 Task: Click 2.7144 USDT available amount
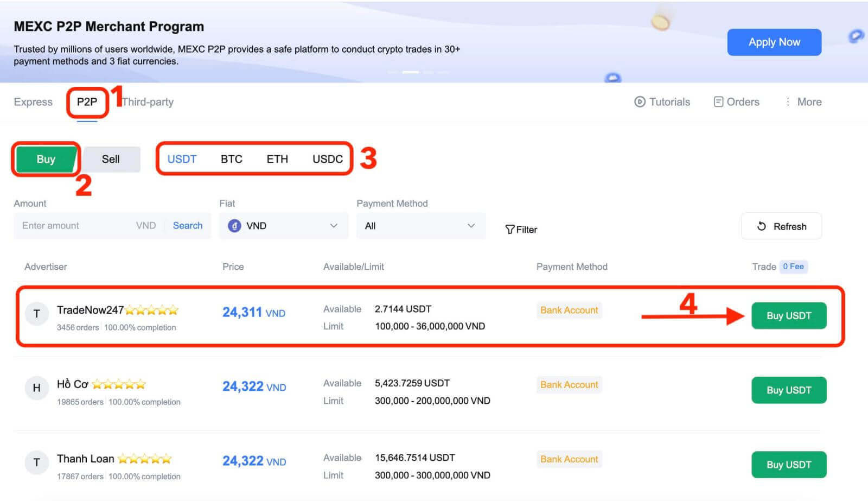tap(403, 309)
